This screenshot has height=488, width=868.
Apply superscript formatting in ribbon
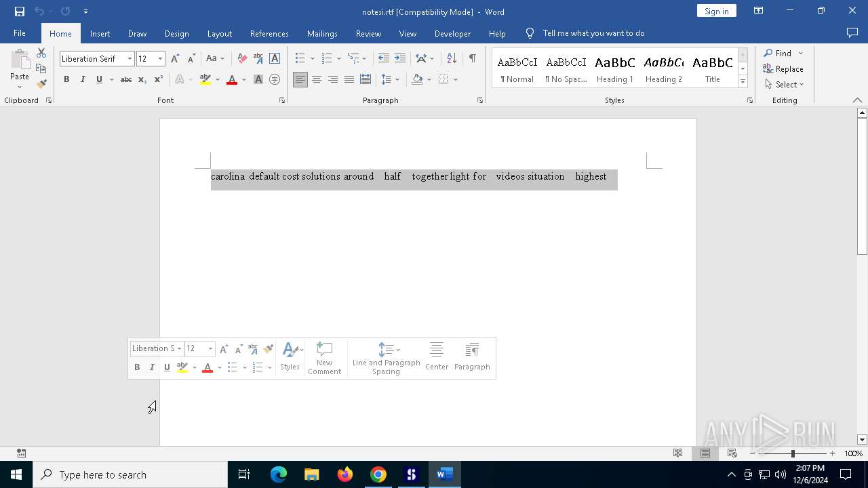click(158, 79)
